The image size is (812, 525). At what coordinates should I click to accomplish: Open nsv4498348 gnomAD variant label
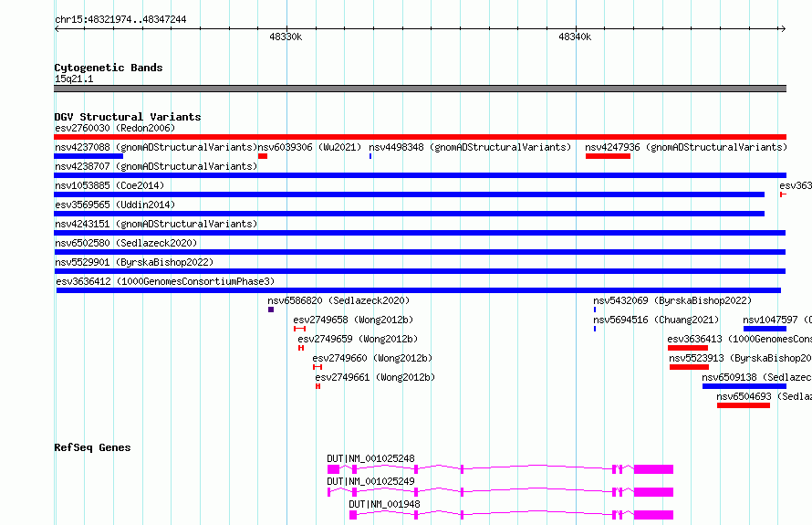(x=470, y=147)
